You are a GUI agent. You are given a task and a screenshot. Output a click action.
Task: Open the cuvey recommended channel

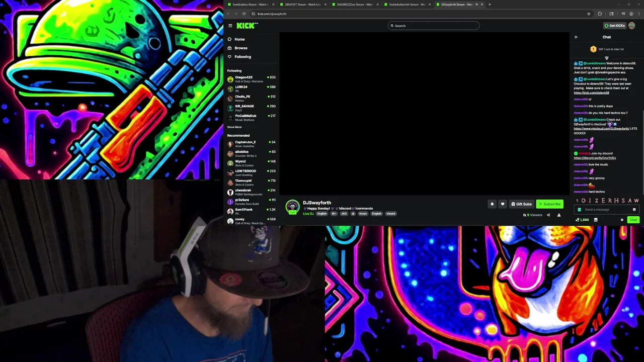[x=252, y=220]
